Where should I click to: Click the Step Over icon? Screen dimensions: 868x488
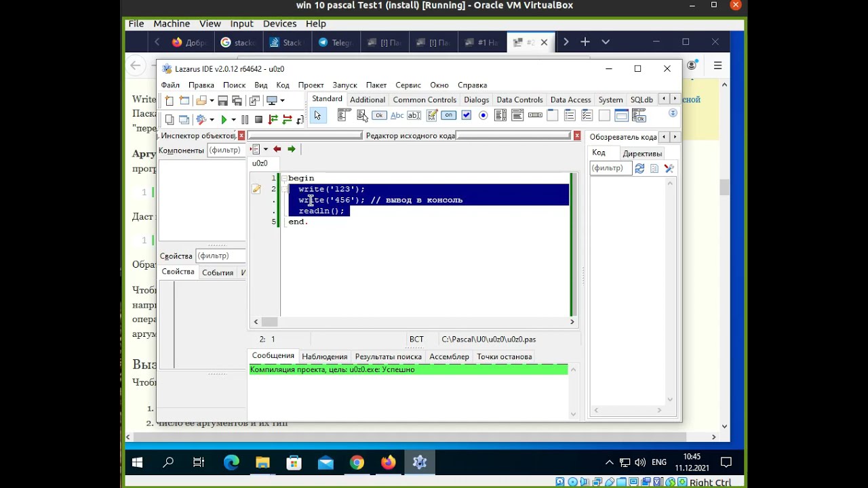click(x=288, y=119)
